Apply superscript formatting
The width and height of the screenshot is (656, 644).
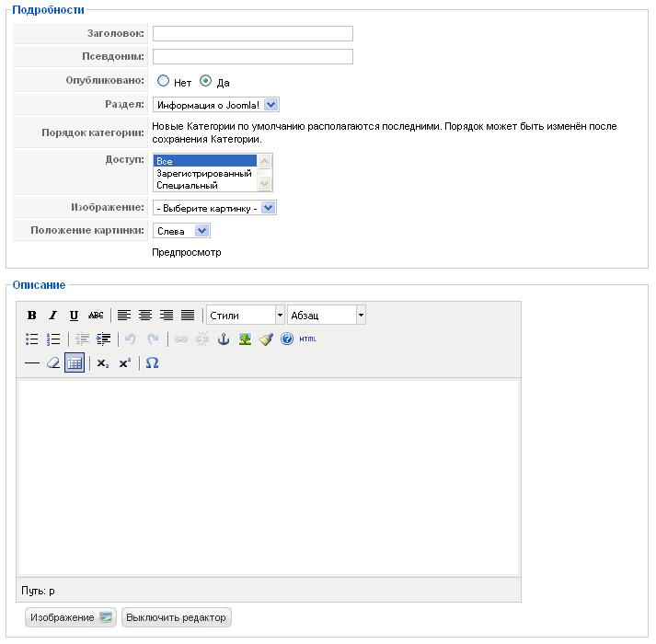pyautogui.click(x=125, y=362)
